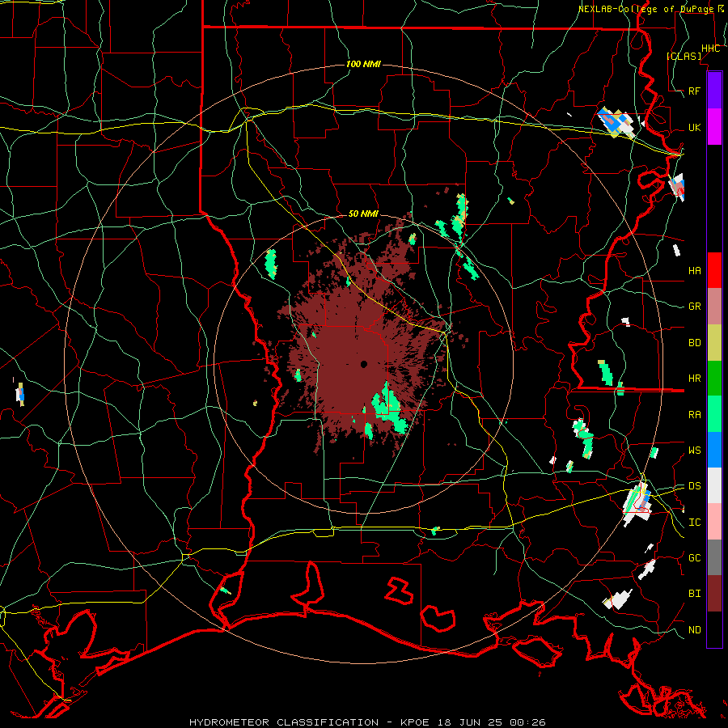728x728 pixels.
Task: Click the "RF" legend label
Action: (x=694, y=91)
